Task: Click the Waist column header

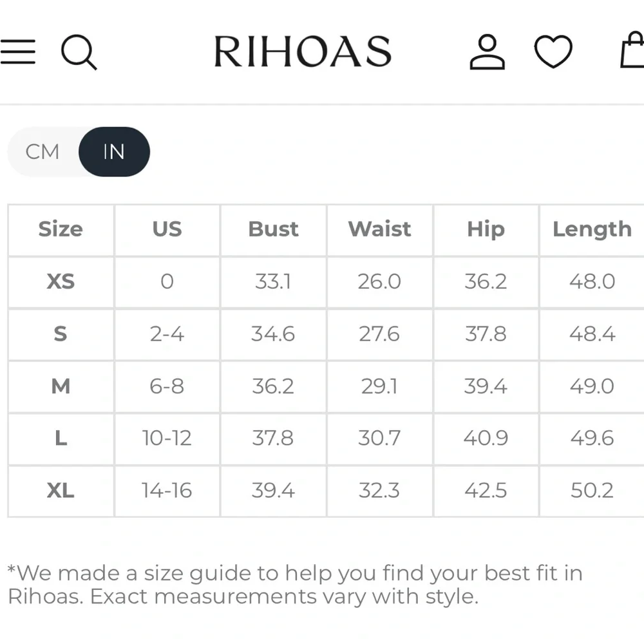Action: point(379,229)
